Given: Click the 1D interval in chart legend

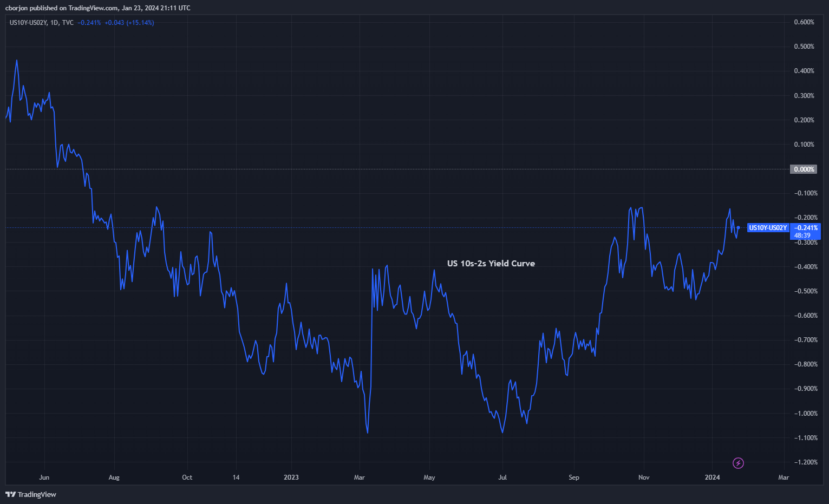Looking at the screenshot, I should click(x=54, y=23).
